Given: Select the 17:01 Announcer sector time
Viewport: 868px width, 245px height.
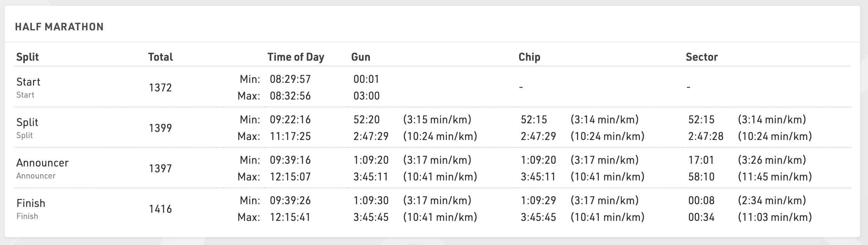Looking at the screenshot, I should (701, 160).
